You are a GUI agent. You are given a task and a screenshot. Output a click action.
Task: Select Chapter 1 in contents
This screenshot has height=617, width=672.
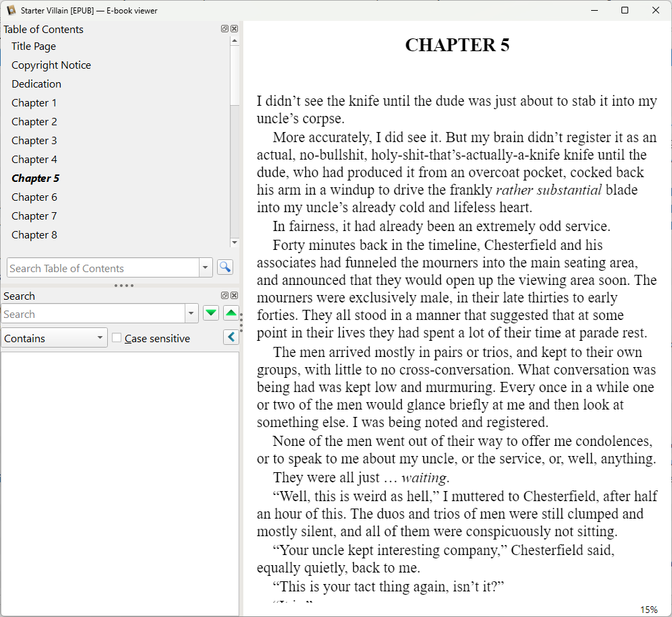click(34, 103)
